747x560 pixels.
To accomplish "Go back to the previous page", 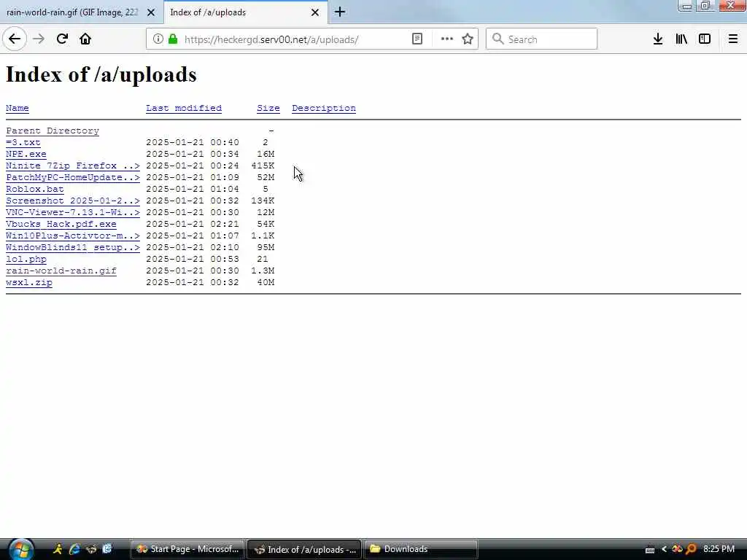I will click(15, 39).
